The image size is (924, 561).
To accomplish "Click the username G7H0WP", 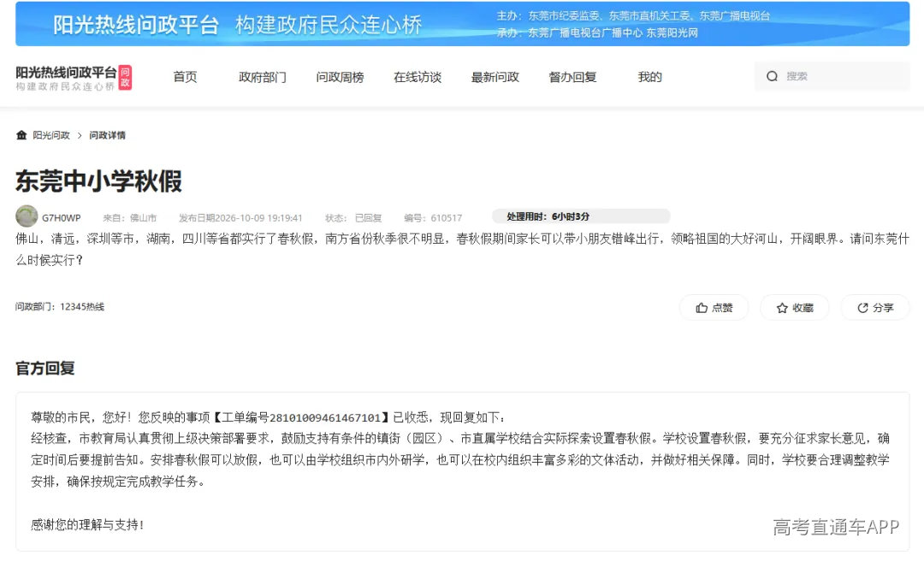I will coord(62,218).
